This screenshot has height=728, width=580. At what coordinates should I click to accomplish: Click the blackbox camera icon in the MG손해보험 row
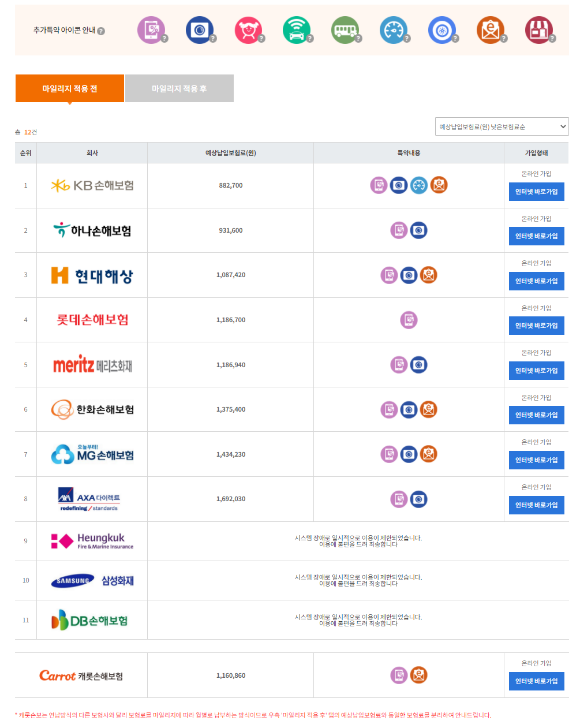(x=409, y=454)
